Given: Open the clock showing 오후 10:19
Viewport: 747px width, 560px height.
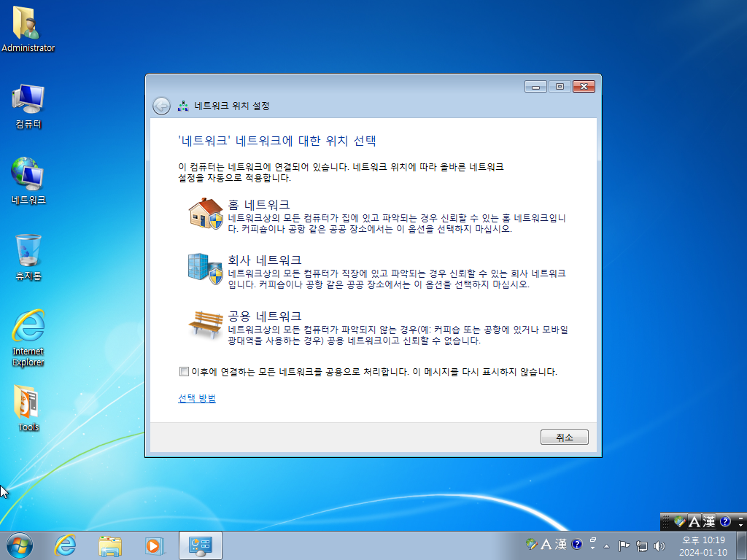Looking at the screenshot, I should pyautogui.click(x=703, y=546).
